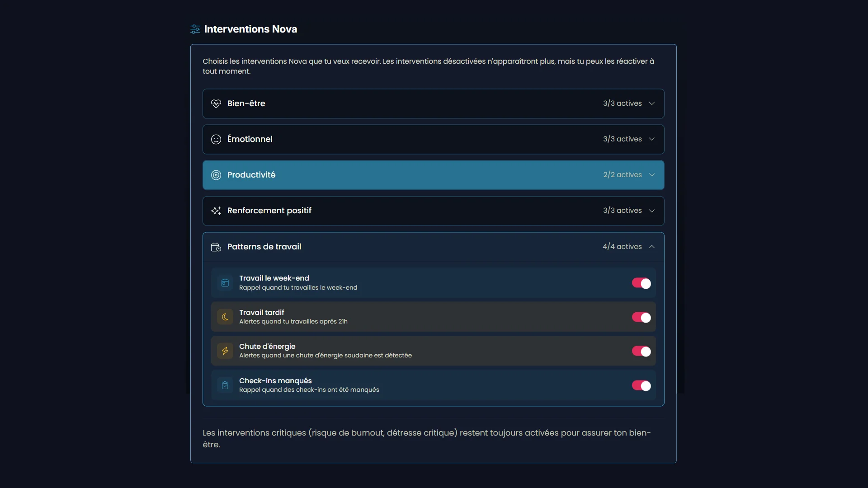Turn off the Travail tardif switch
This screenshot has width=868, height=488.
tap(641, 318)
